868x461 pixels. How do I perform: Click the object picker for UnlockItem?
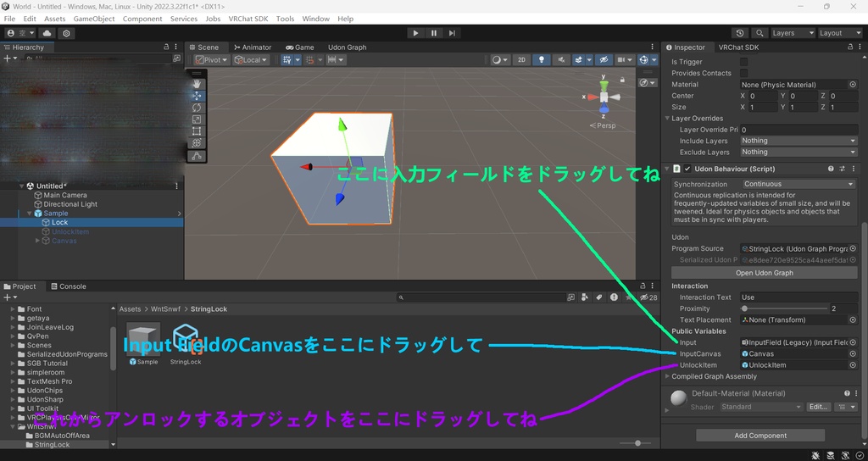853,365
